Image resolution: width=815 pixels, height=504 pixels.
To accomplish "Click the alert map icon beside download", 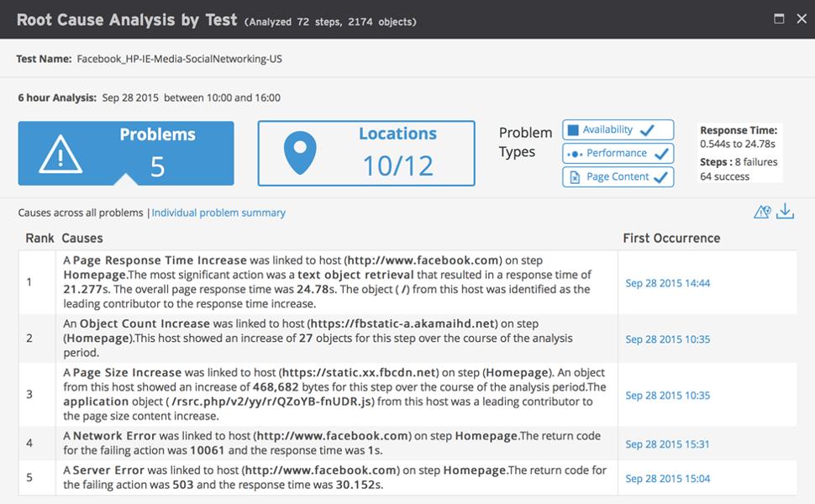I will click(x=762, y=212).
